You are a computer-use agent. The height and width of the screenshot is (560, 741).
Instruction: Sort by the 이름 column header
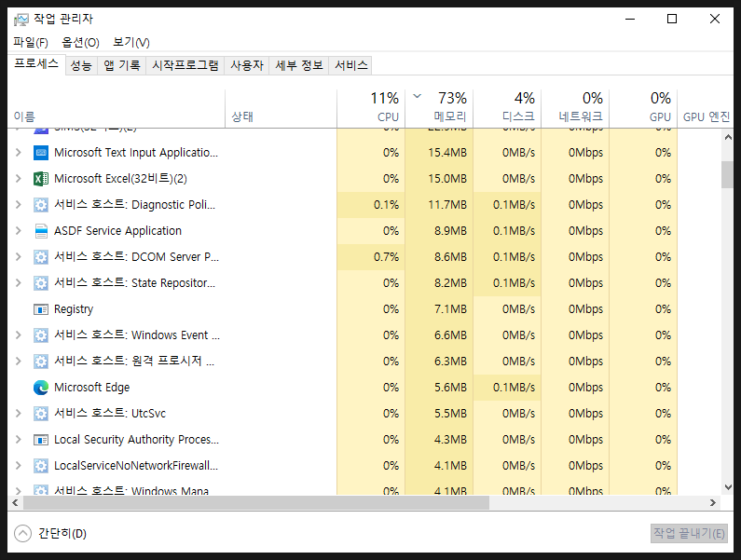[x=117, y=109]
